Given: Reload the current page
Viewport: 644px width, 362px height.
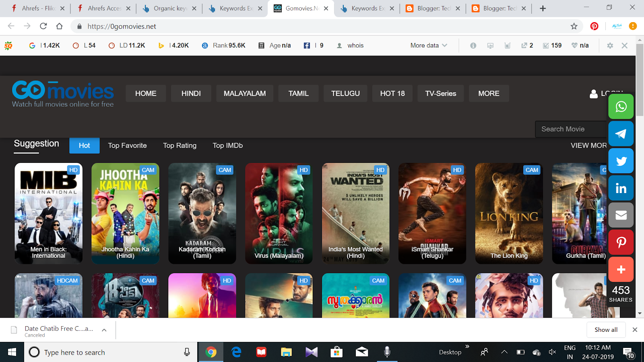Looking at the screenshot, I should click(43, 26).
